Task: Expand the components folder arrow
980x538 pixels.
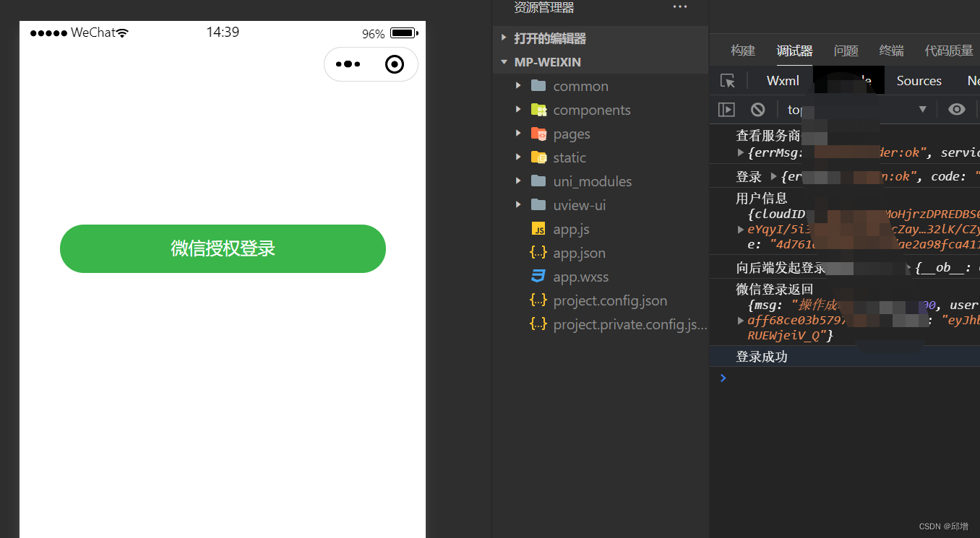Action: click(518, 110)
